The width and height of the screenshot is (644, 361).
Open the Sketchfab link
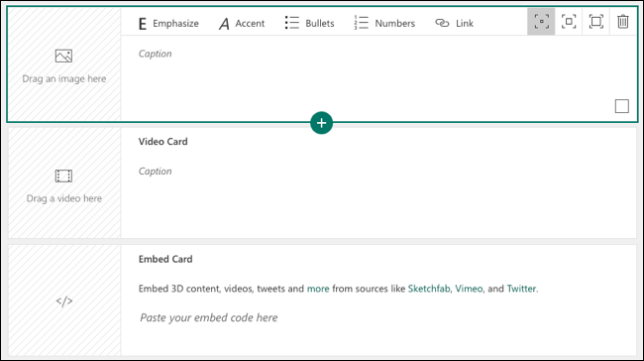(429, 289)
